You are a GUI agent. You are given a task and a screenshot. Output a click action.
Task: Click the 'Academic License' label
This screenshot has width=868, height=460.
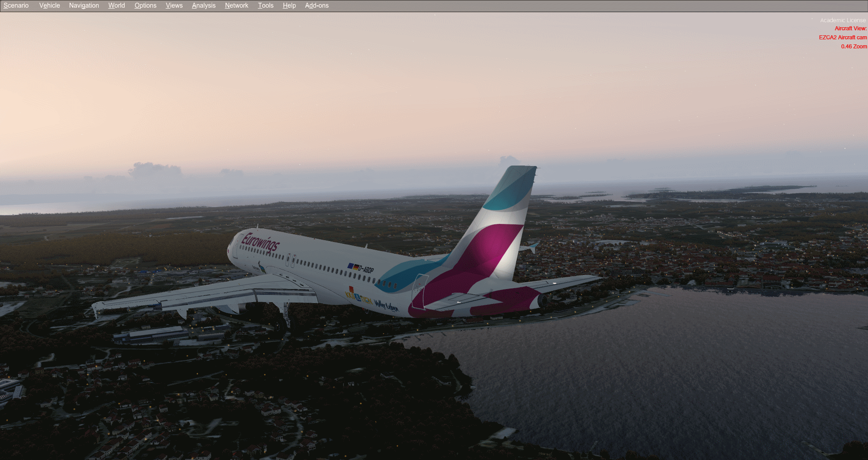tap(843, 20)
